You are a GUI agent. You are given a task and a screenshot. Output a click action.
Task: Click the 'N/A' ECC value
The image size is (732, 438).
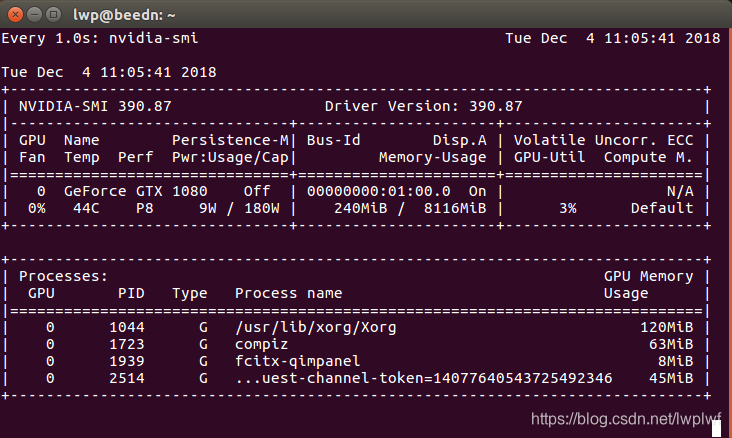click(680, 191)
